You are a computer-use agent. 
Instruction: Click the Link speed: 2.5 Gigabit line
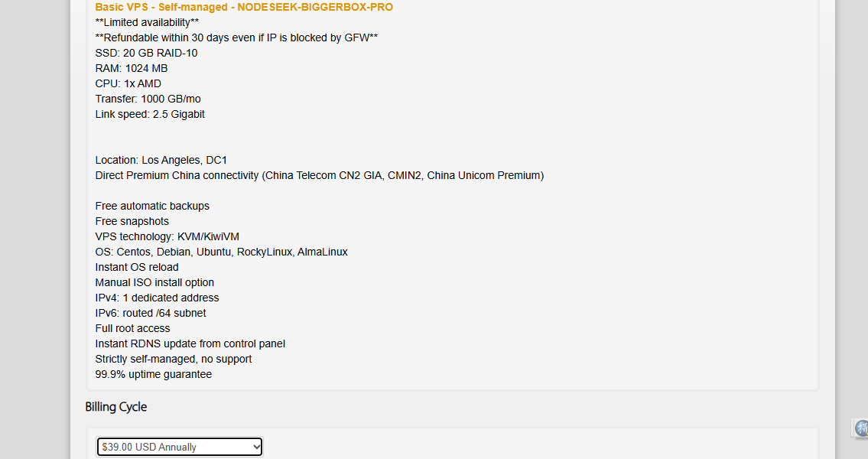[x=150, y=114]
